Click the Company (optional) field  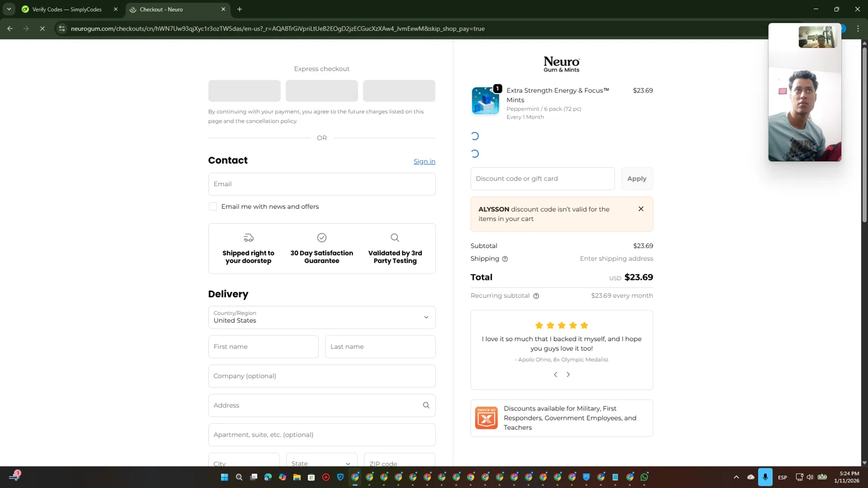click(322, 376)
